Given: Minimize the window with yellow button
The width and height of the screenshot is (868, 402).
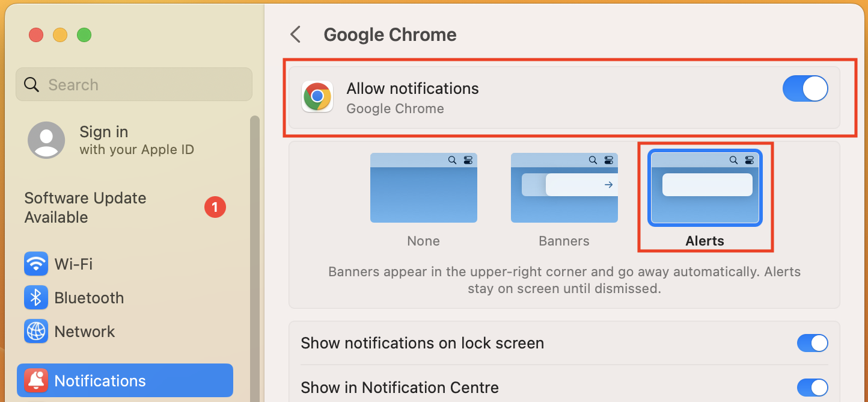Looking at the screenshot, I should point(60,35).
